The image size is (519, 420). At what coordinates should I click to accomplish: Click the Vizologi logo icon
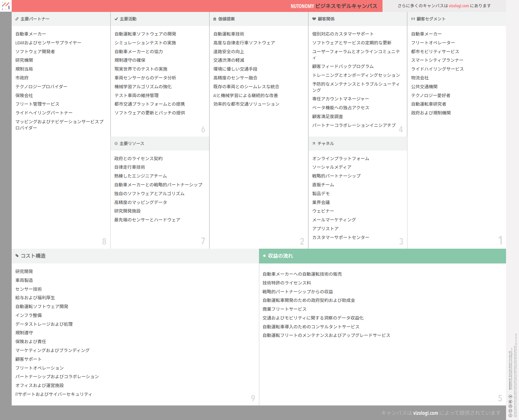pyautogui.click(x=6, y=6)
